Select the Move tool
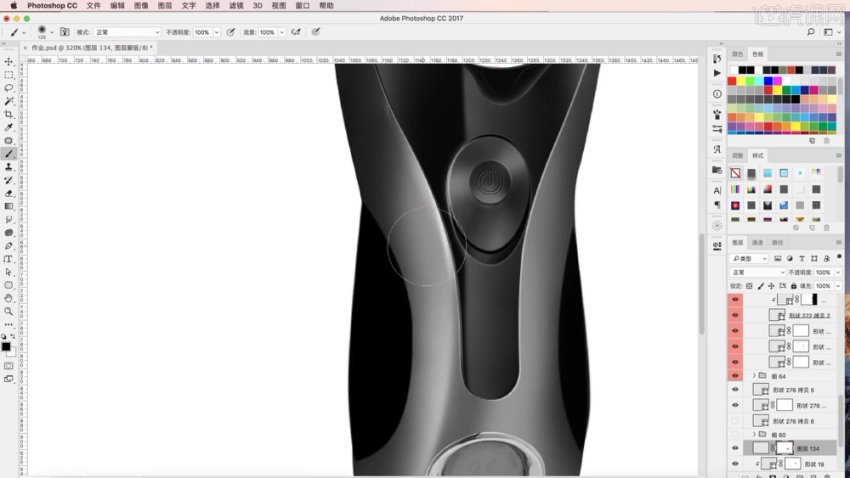 (9, 62)
